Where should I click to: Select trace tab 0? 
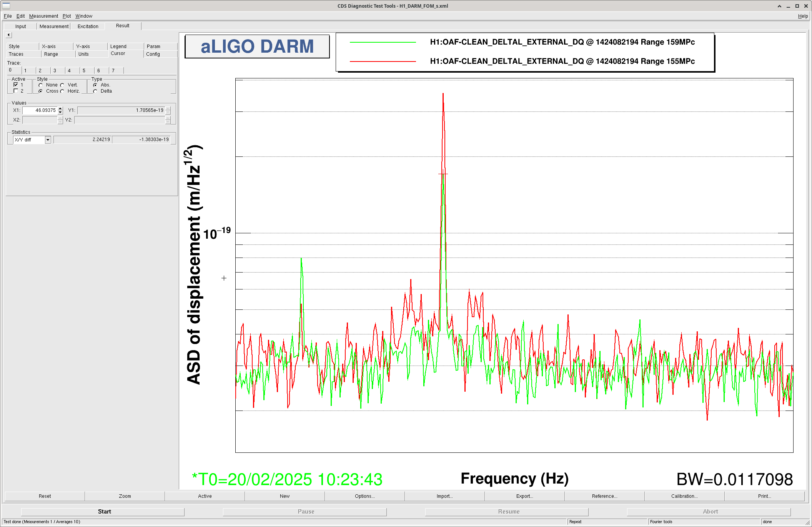(x=14, y=70)
